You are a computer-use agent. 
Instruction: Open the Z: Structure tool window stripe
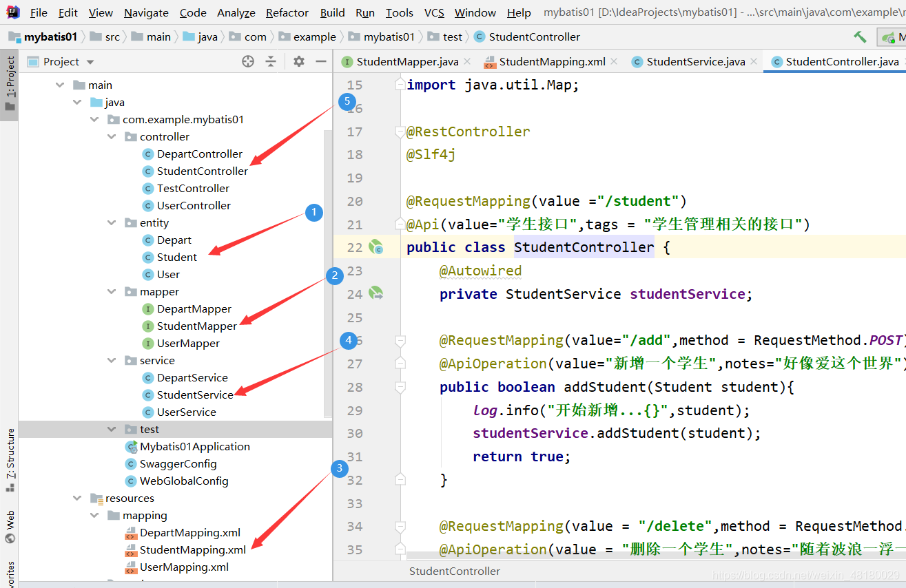coord(10,460)
